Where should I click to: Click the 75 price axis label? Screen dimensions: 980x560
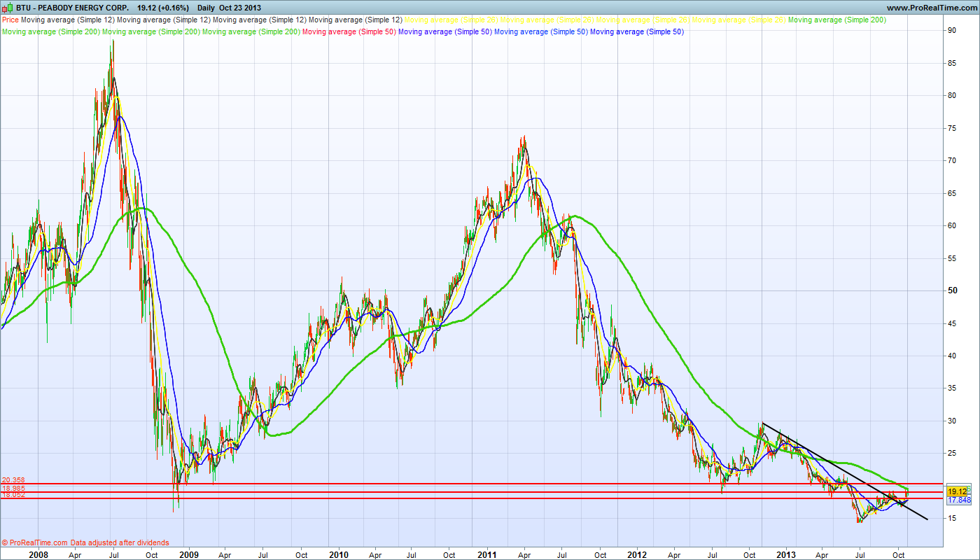tap(952, 128)
